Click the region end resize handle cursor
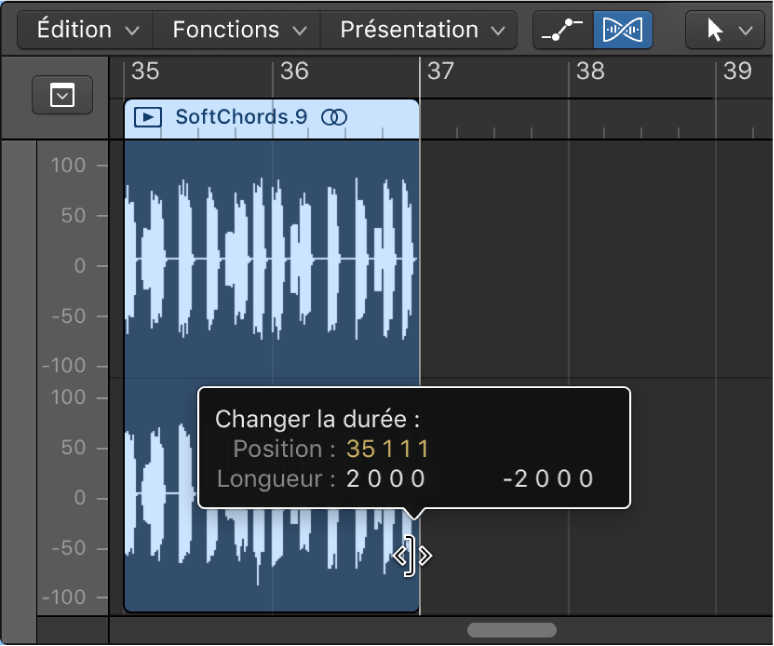 coord(412,556)
